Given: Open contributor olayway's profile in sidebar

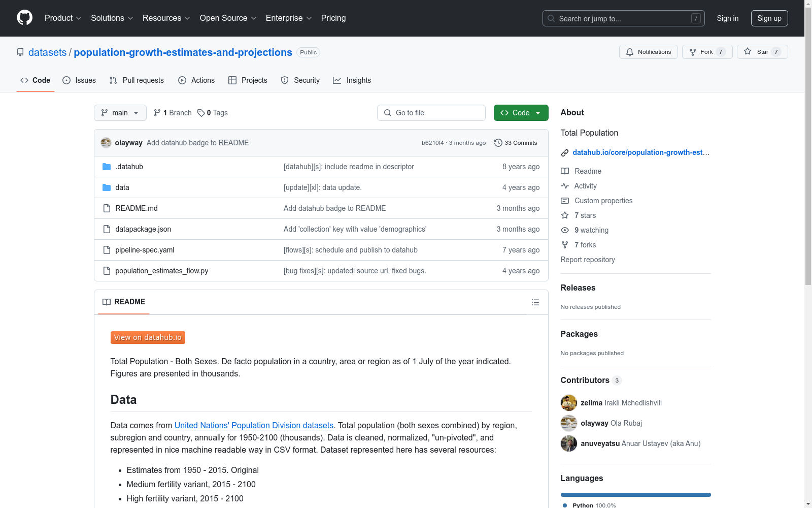Looking at the screenshot, I should tap(594, 423).
